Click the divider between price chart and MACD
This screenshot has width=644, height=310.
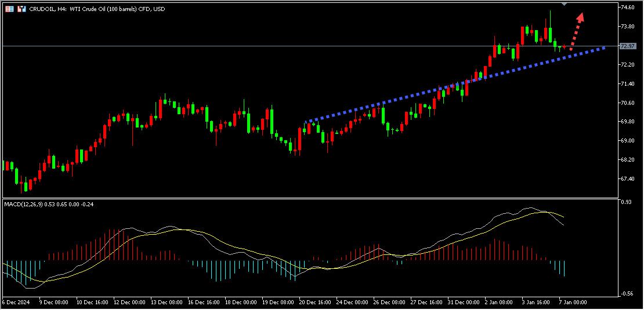[x=307, y=198]
